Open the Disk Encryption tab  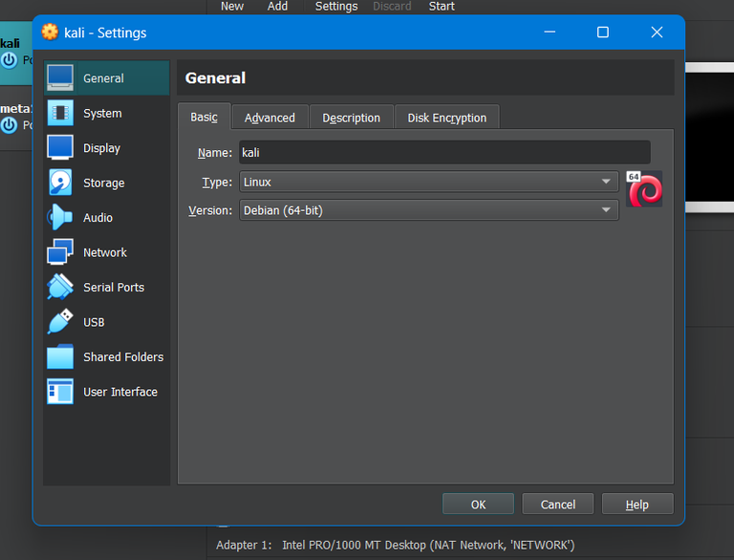[x=447, y=118]
